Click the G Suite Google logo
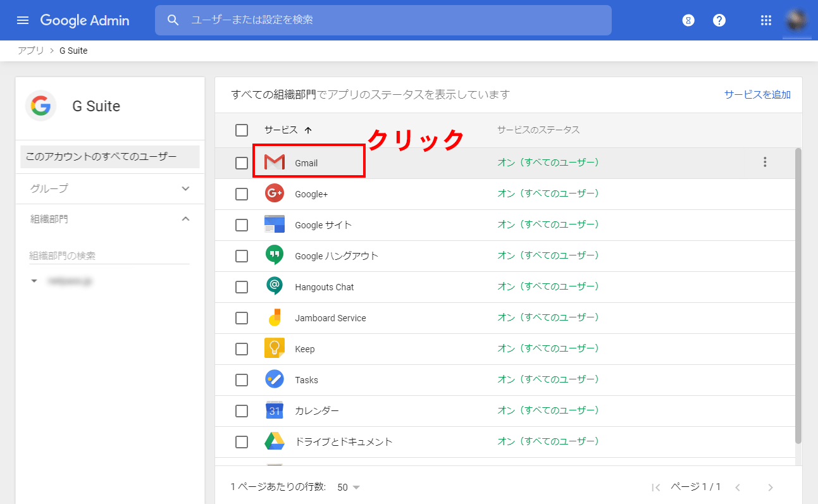 click(x=41, y=106)
